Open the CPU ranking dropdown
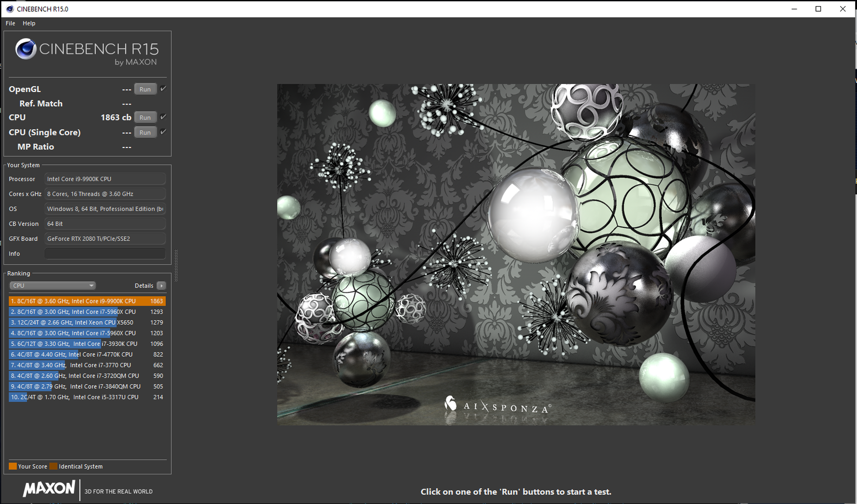Image resolution: width=857 pixels, height=504 pixels. 52,286
